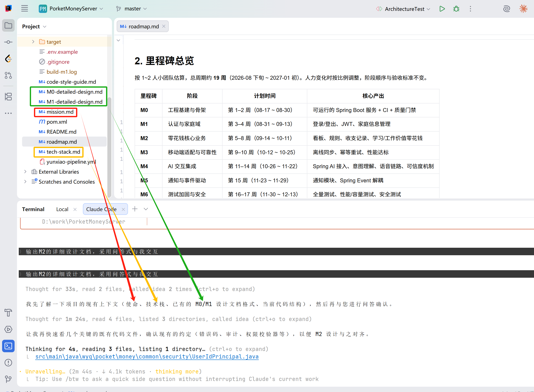534x392 pixels.
Task: Open the Pull Requests tool window
Action: 8,75
